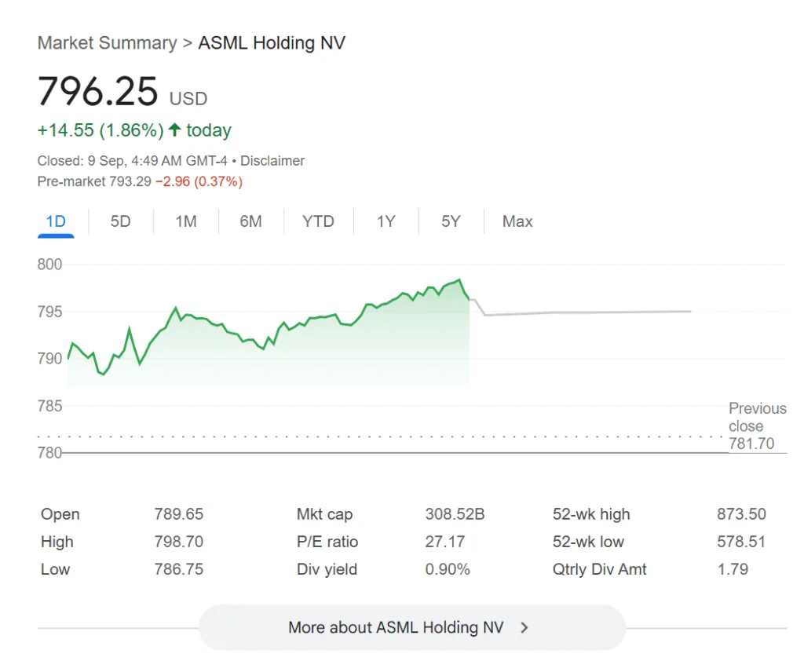This screenshot has height=672, width=804.
Task: Click the 52-wk low value 578.51
Action: click(x=741, y=542)
